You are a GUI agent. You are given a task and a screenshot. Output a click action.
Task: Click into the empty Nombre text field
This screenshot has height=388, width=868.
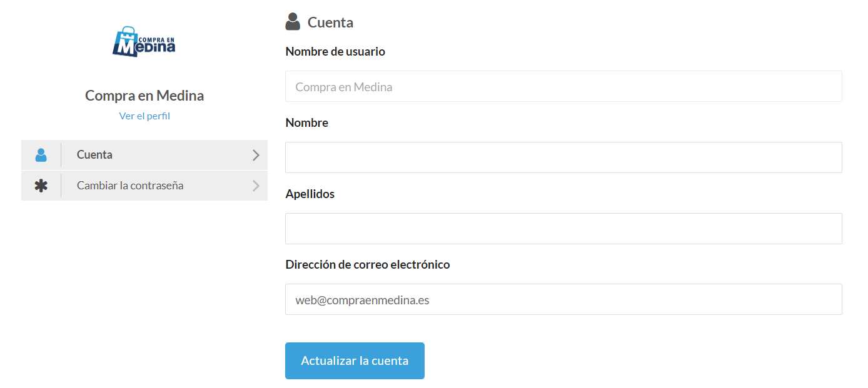tap(563, 157)
